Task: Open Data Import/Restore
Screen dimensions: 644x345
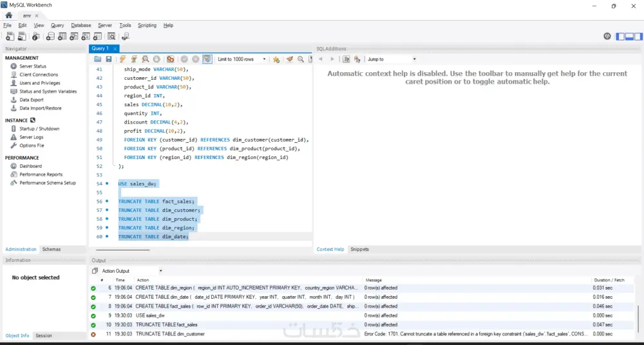Action: click(x=40, y=108)
